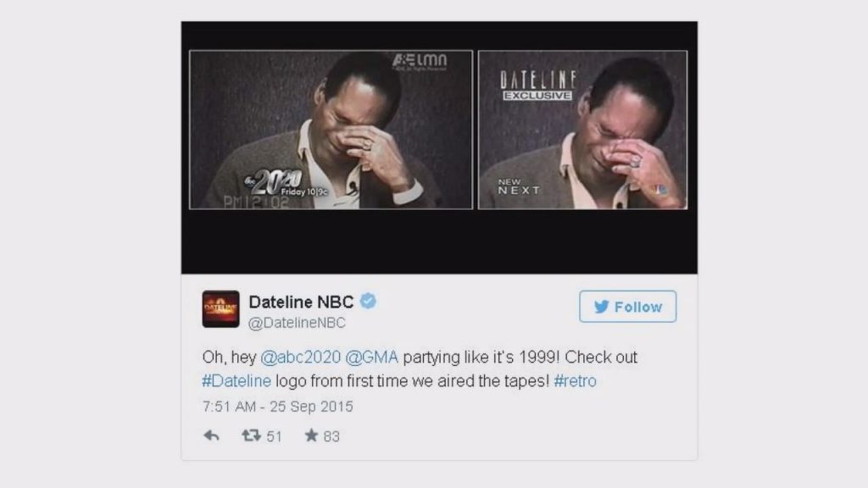Image resolution: width=868 pixels, height=488 pixels.
Task: Open the Dateline NBC profile avatar
Action: 220,308
